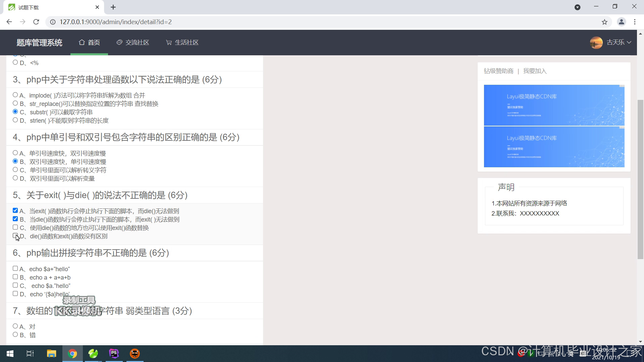Expand 古天乐 user dropdown menu
The width and height of the screenshot is (644, 362).
[x=615, y=42]
